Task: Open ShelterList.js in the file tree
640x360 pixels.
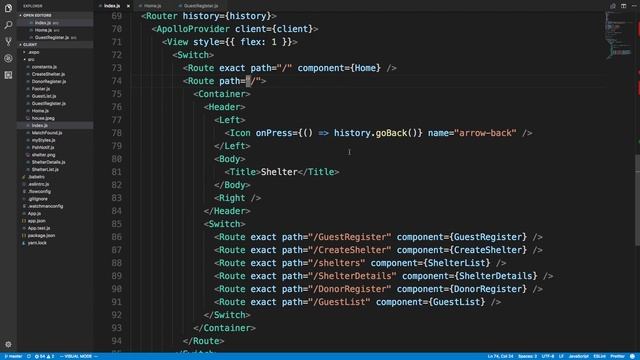Action: click(45, 170)
